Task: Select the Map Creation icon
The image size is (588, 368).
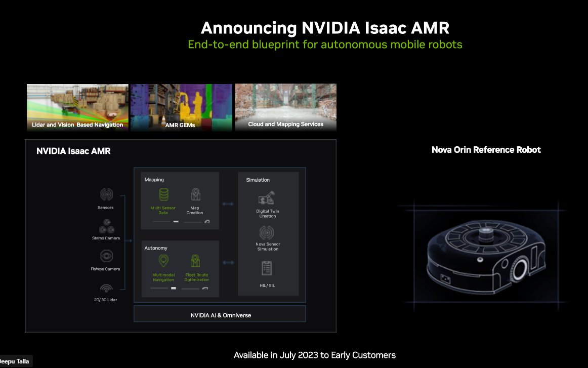Action: tap(195, 194)
